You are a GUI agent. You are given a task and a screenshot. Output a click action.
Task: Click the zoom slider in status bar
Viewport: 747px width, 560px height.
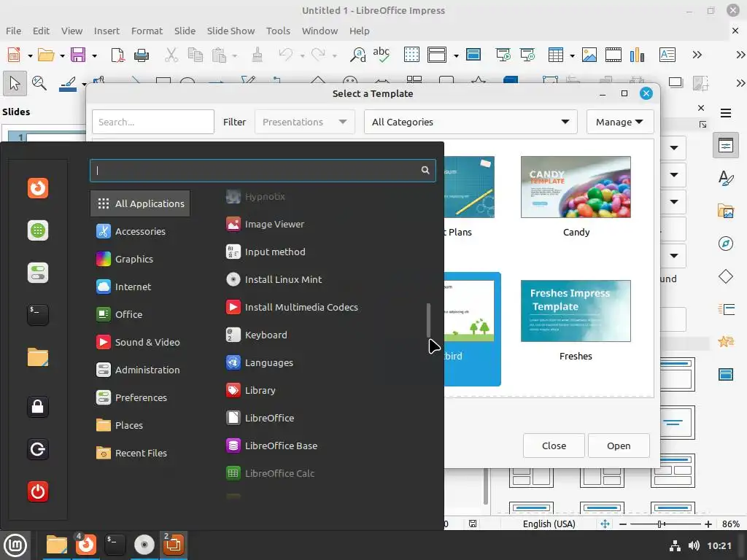665,524
